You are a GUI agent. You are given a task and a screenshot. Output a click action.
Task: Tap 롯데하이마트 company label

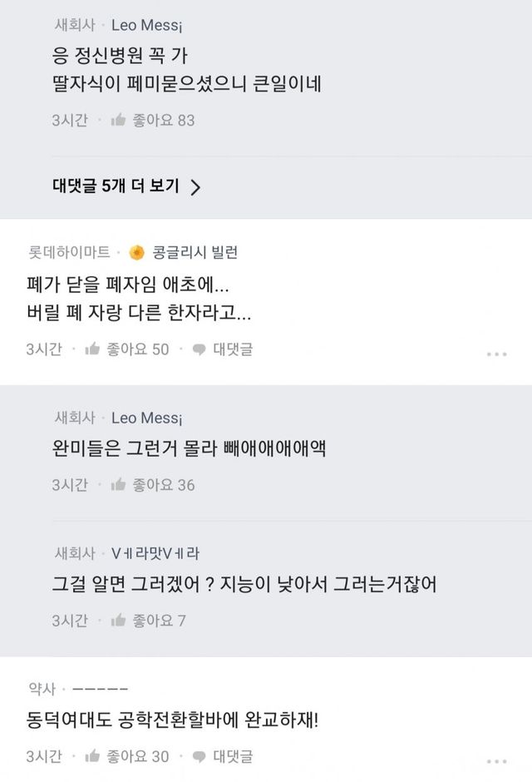click(69, 253)
